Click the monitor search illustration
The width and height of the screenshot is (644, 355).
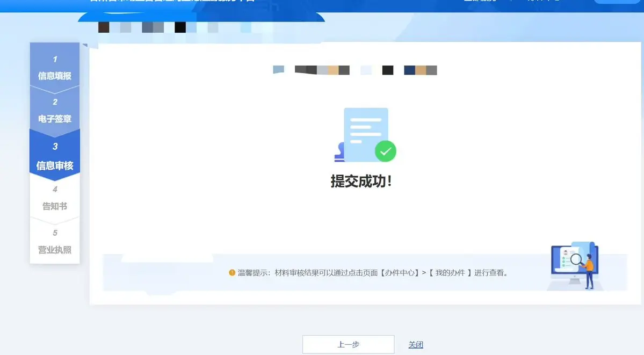click(575, 265)
